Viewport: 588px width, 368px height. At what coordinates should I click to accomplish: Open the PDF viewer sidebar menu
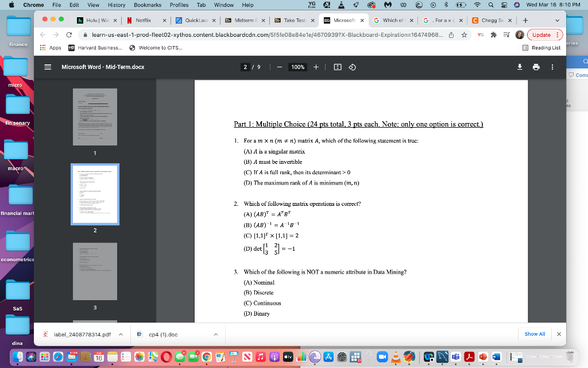pos(48,67)
